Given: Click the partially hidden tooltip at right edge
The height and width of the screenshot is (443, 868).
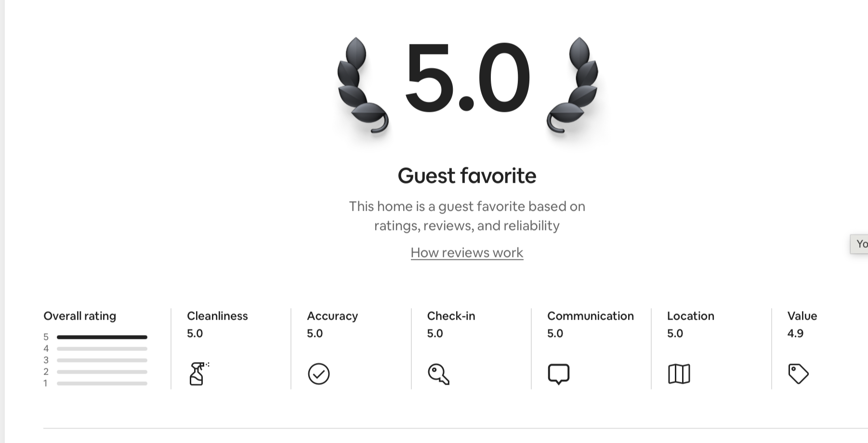Looking at the screenshot, I should click(x=859, y=244).
